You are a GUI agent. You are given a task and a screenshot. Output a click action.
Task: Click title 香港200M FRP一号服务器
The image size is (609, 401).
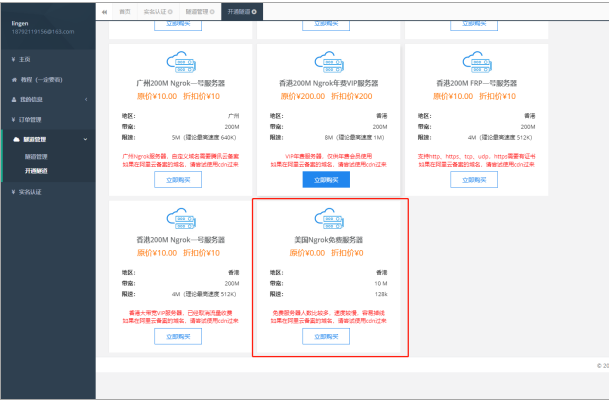pos(477,83)
